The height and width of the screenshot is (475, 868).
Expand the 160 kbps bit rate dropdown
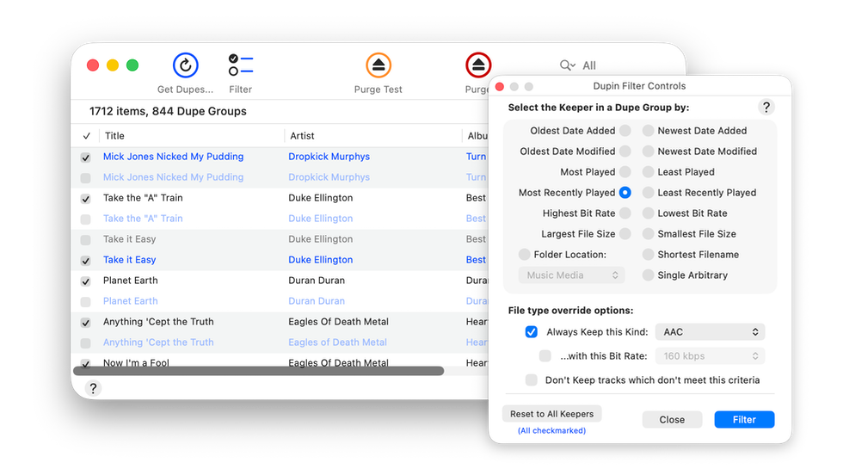tap(709, 356)
